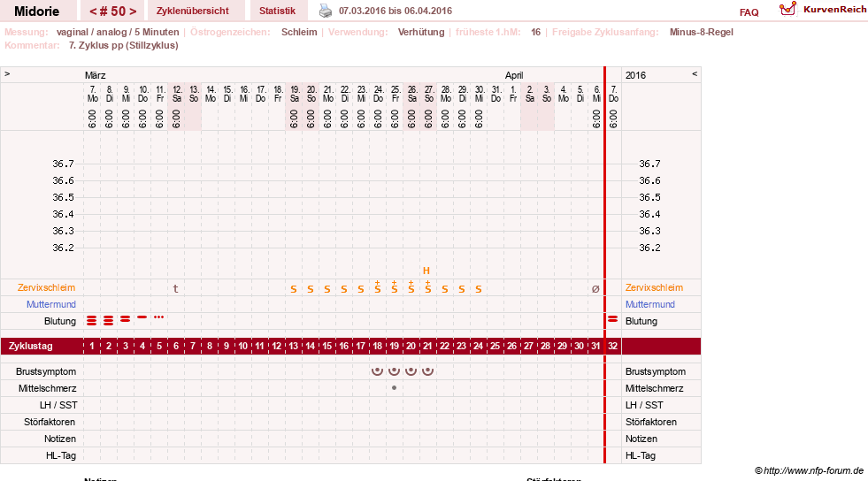This screenshot has width=868, height=481.
Task: Click the 'Minus-8-Regel' value
Action: tap(702, 32)
